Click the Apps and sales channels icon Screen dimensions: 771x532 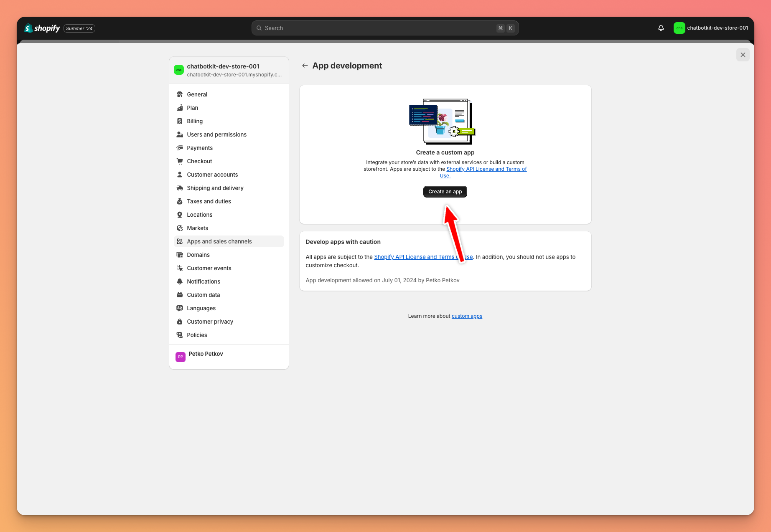click(180, 241)
